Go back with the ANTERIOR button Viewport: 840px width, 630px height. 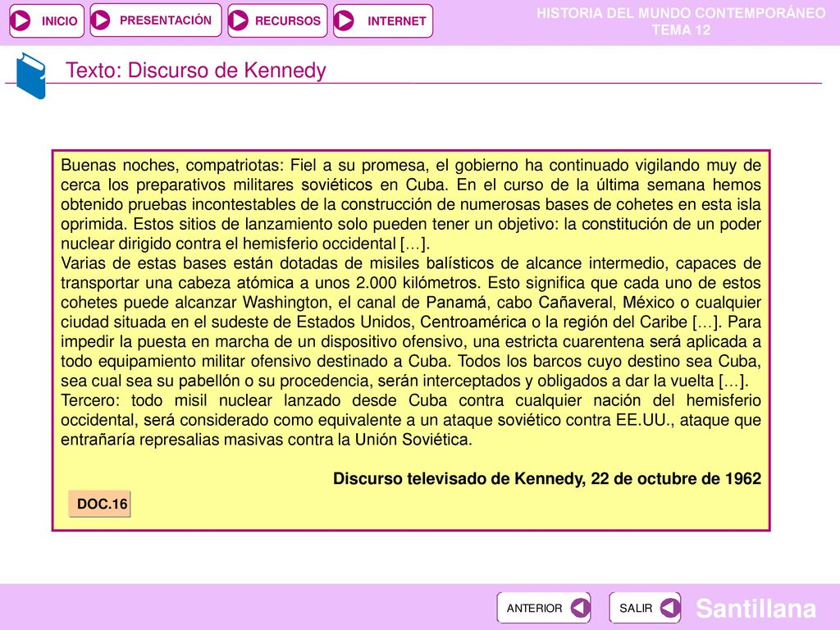click(544, 608)
